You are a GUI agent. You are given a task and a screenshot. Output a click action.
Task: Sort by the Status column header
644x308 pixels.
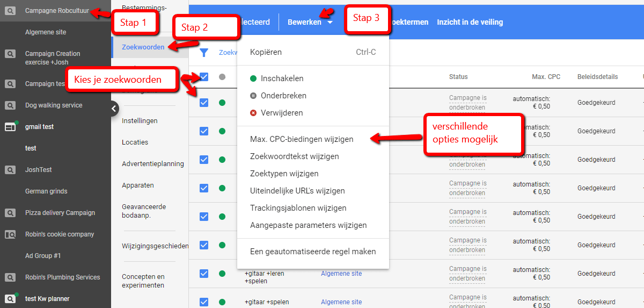coord(458,77)
